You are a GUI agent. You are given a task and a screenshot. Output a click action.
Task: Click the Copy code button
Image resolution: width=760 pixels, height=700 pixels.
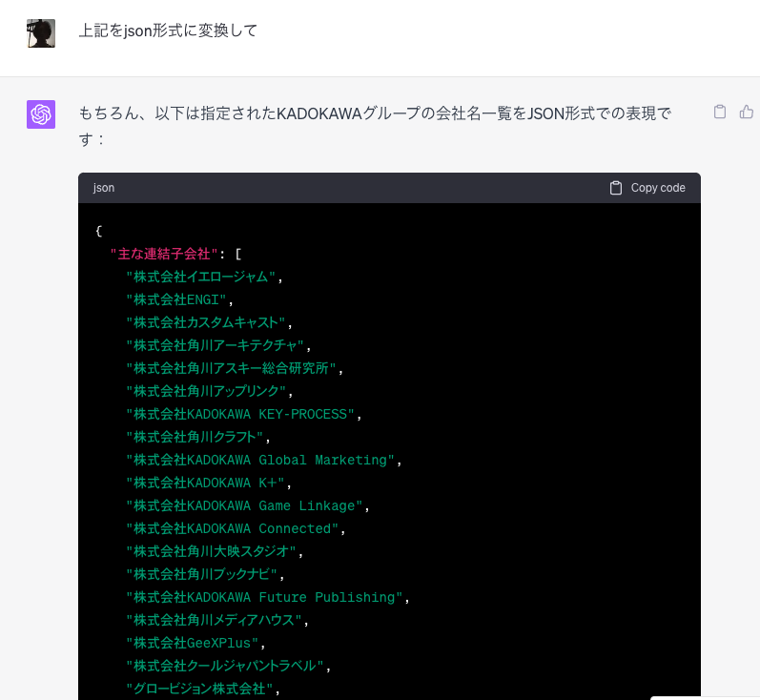(647, 188)
